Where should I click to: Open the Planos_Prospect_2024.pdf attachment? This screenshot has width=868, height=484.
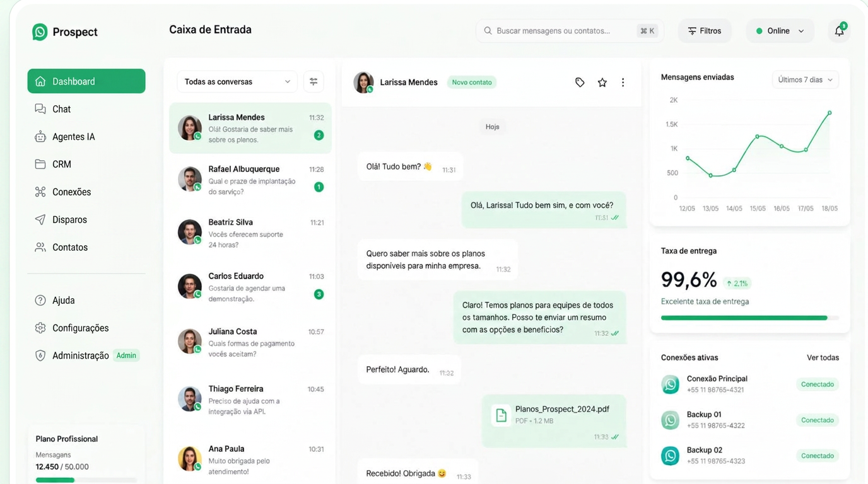click(x=554, y=420)
